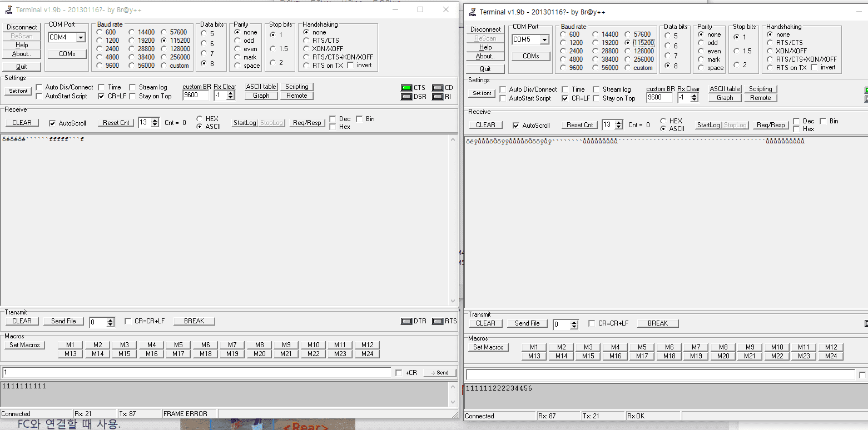The image size is (868, 430).
Task: Switch receive display to HEX in COM4 window
Action: (200, 119)
